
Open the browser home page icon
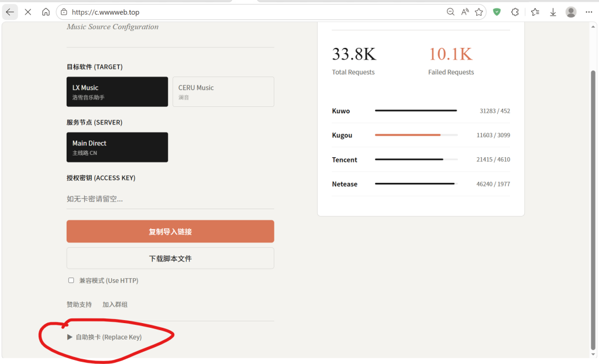(46, 12)
